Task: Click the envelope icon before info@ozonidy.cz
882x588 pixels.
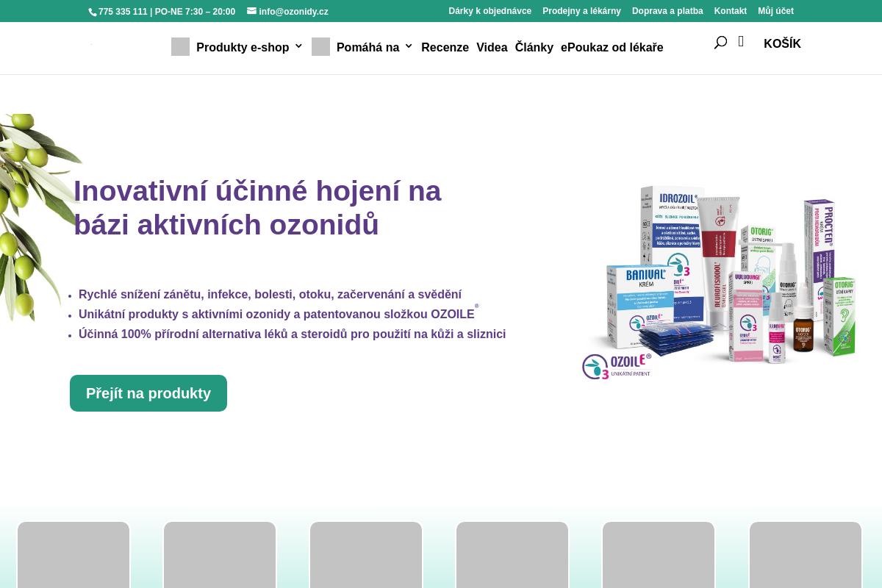Action: tap(251, 11)
